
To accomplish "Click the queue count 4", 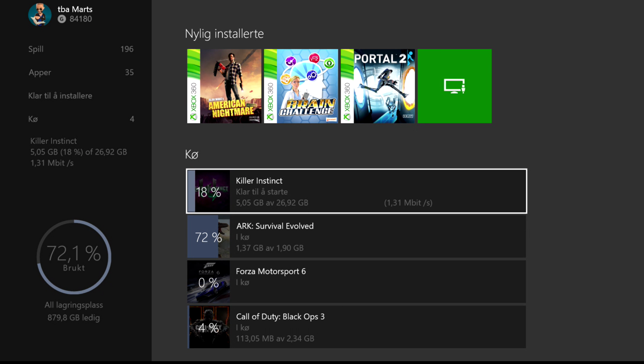I will click(132, 119).
